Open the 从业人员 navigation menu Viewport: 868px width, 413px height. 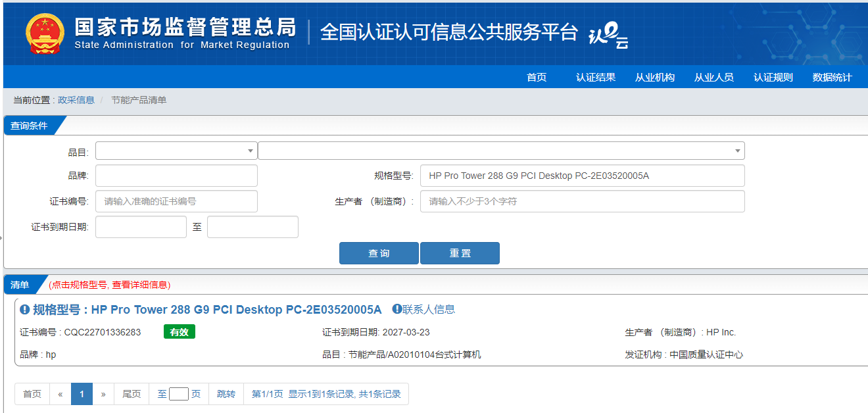[x=714, y=78]
